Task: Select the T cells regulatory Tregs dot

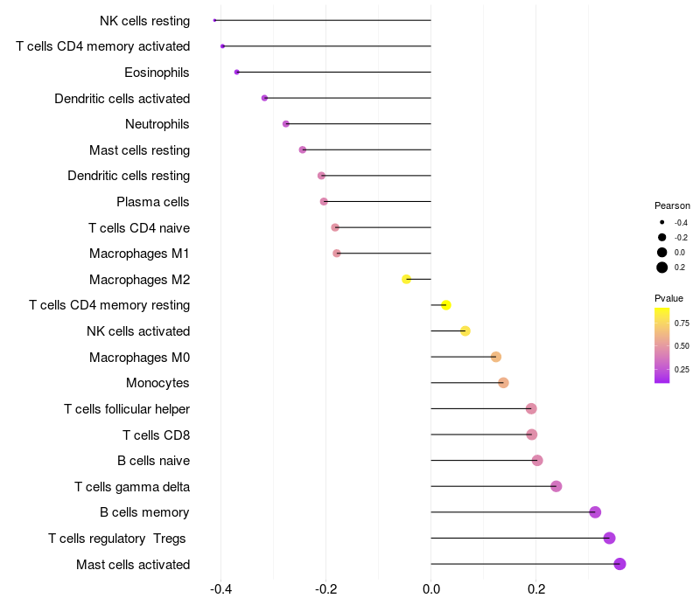Action: click(x=609, y=538)
